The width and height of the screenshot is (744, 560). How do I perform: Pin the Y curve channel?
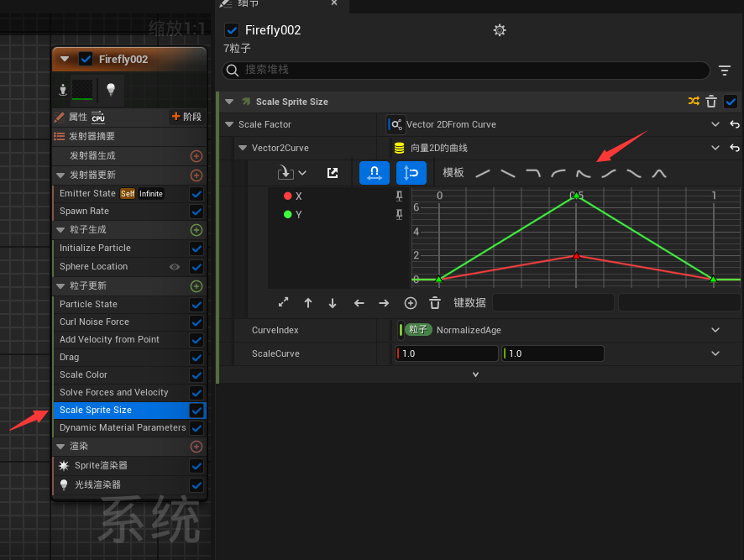399,214
